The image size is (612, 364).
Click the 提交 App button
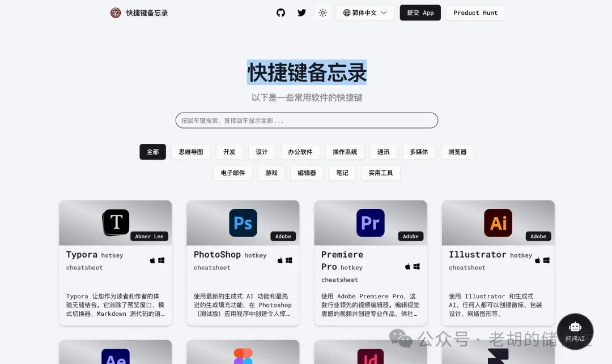click(420, 13)
